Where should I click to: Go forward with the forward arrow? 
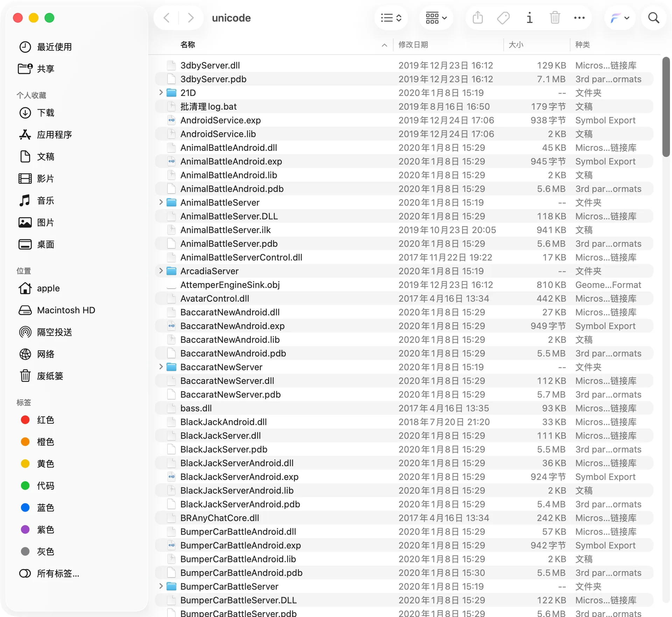191,18
